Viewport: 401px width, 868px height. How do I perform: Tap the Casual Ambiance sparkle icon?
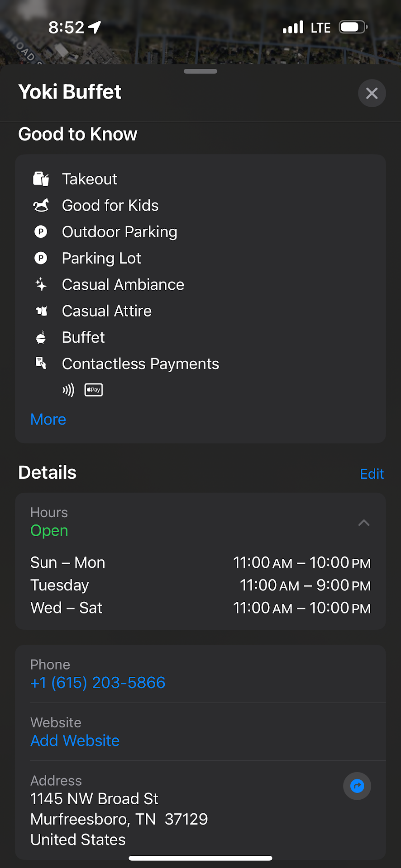pos(41,285)
